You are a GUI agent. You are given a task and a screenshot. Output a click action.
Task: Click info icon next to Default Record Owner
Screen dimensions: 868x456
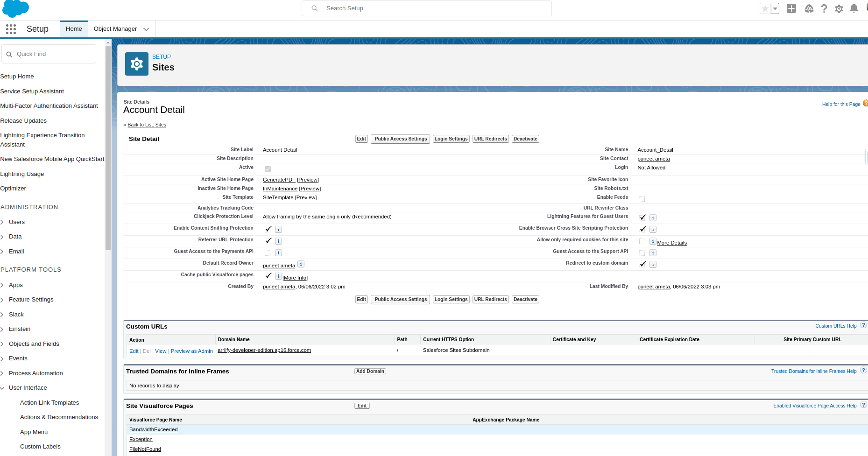(x=301, y=264)
